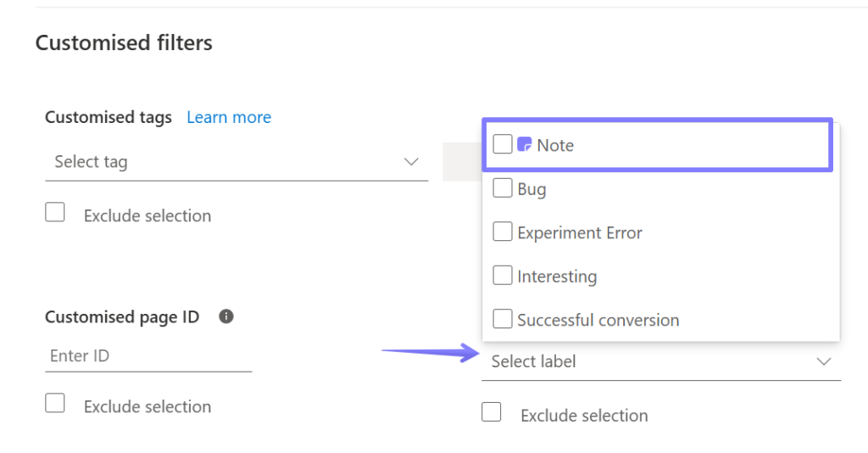Collapse the Select label dropdown chevron
868x453 pixels.
(824, 361)
